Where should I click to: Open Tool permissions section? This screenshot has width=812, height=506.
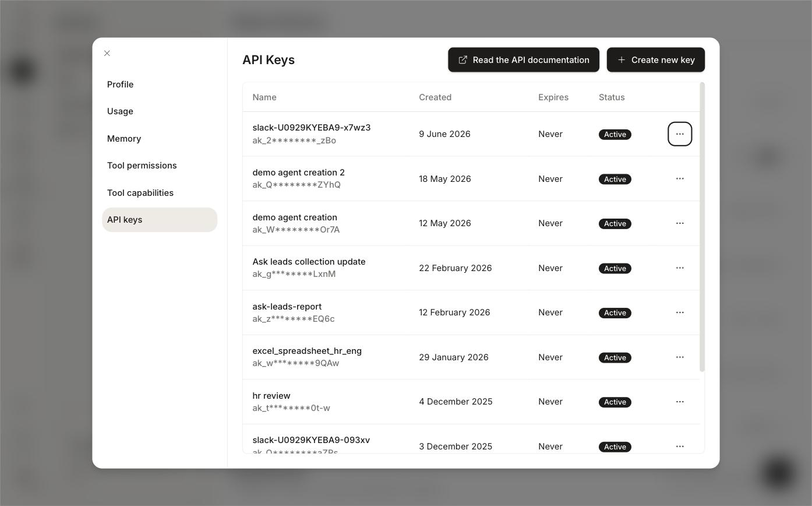(160, 166)
